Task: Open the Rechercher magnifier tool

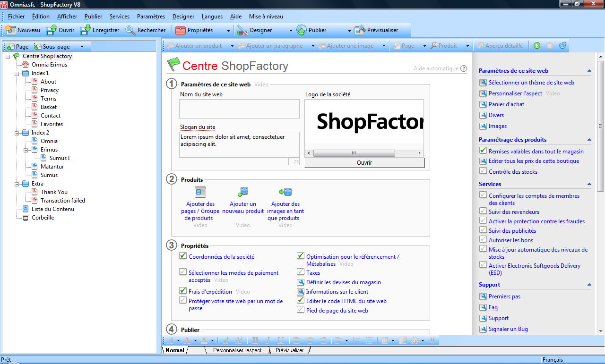Action: (x=130, y=30)
